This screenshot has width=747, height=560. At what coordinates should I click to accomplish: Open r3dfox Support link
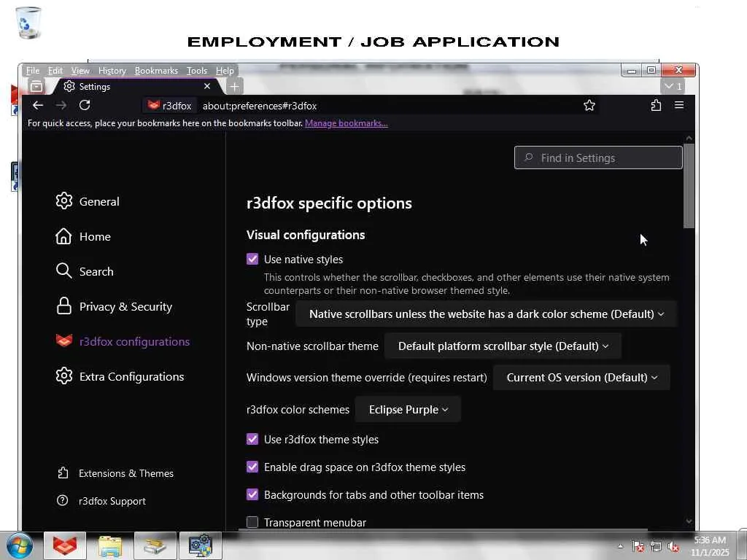[x=101, y=501]
